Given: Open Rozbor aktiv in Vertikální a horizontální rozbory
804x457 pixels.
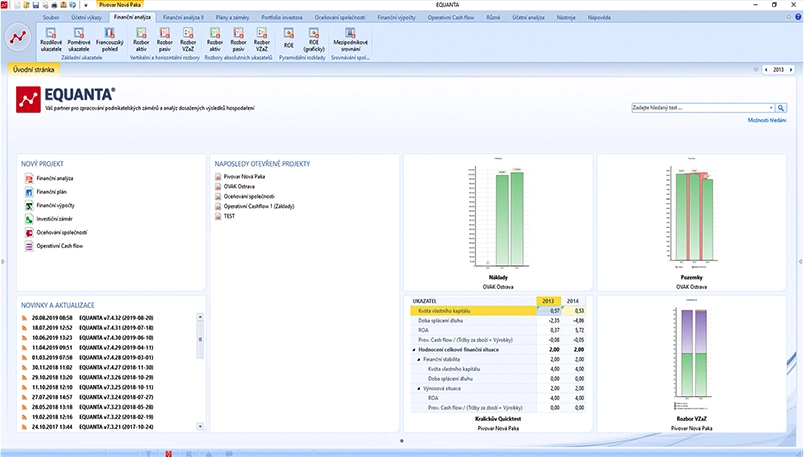Looking at the screenshot, I should (141, 40).
